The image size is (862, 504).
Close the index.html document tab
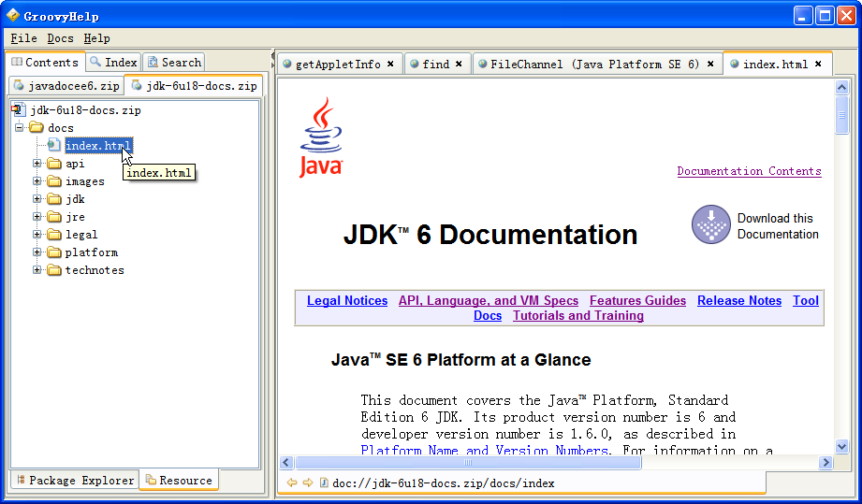(x=818, y=65)
